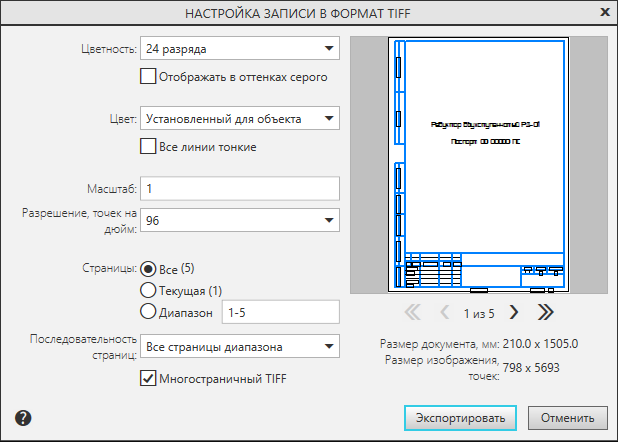Enable 'Все линии тонкие' checkbox
This screenshot has height=442, width=618.
click(x=149, y=147)
